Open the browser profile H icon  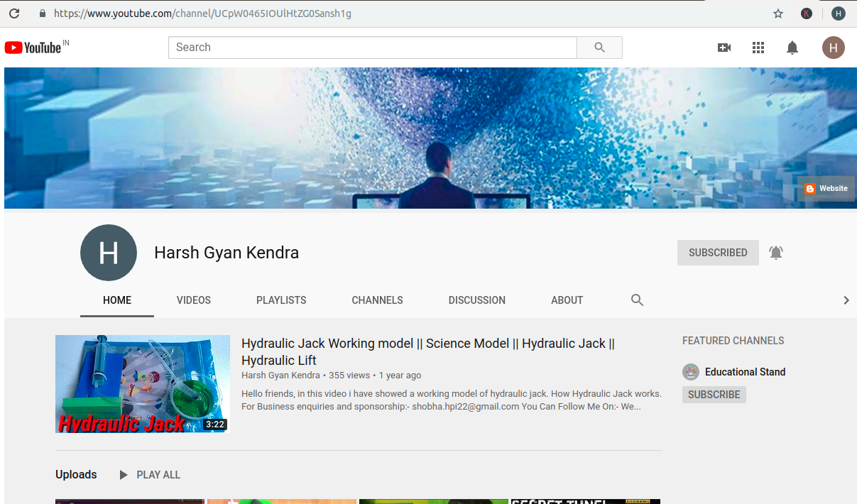839,13
